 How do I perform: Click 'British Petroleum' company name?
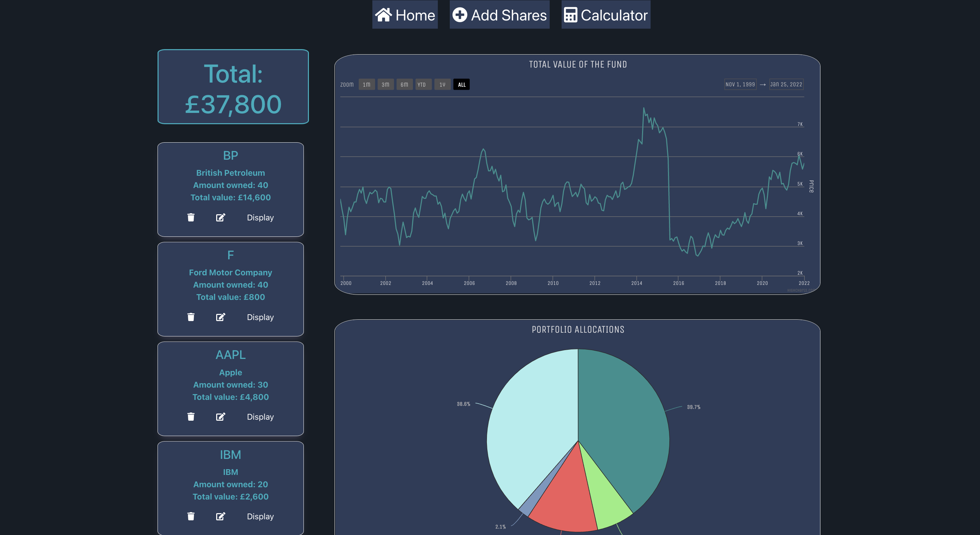231,173
